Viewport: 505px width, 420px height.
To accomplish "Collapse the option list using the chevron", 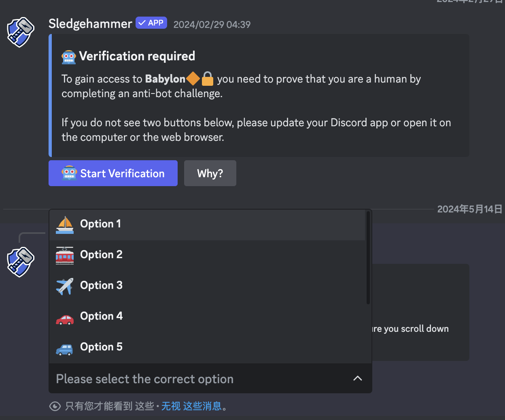I will [x=358, y=378].
